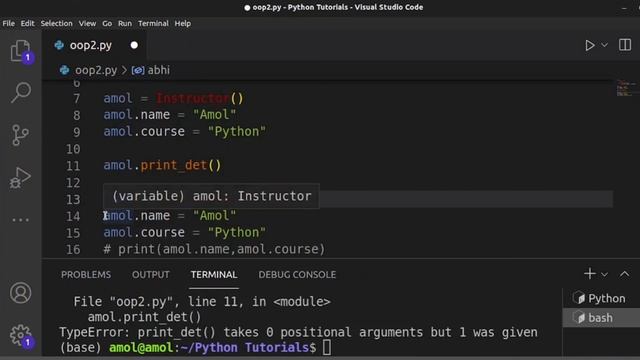640x360 pixels.
Task: Open the Help menu
Action: tap(182, 23)
